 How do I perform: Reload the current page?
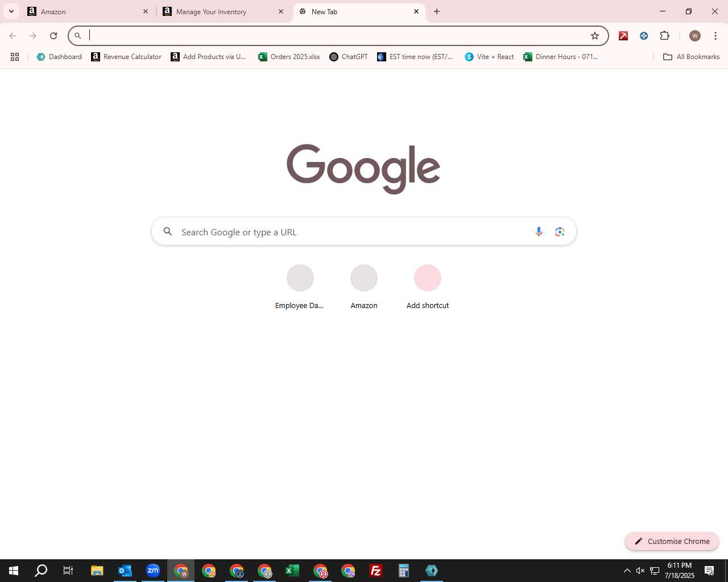tap(53, 36)
